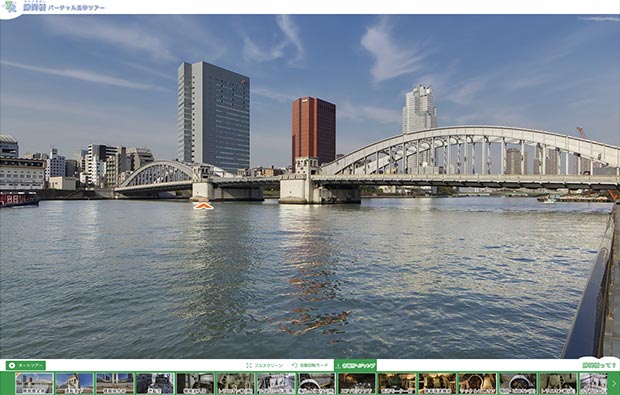620x395 pixels.
Task: Click the site logo in the top-left corner
Action: click(9, 7)
